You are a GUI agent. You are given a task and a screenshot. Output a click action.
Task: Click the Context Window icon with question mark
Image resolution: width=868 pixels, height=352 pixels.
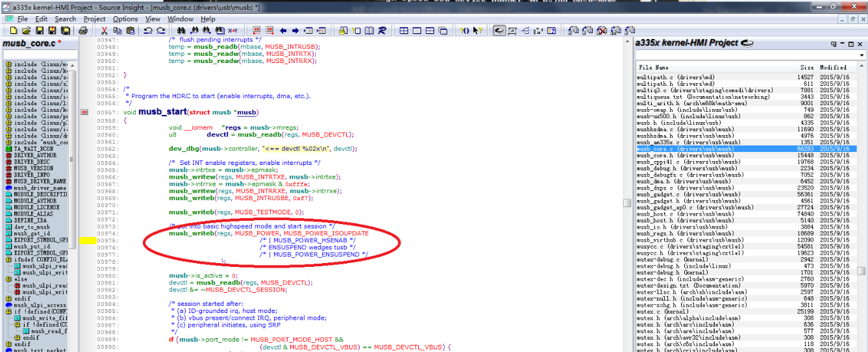[x=551, y=31]
